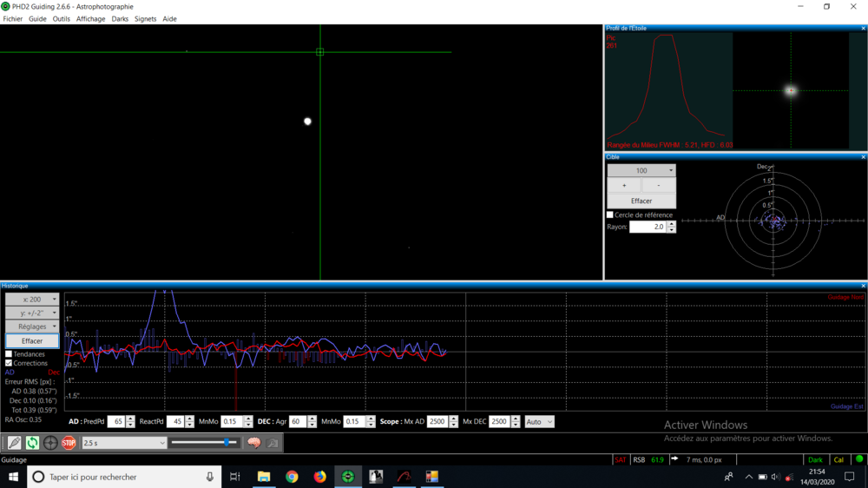This screenshot has height=488, width=868.
Task: Open the Auto Dec guide mode dropdown
Action: point(539,422)
